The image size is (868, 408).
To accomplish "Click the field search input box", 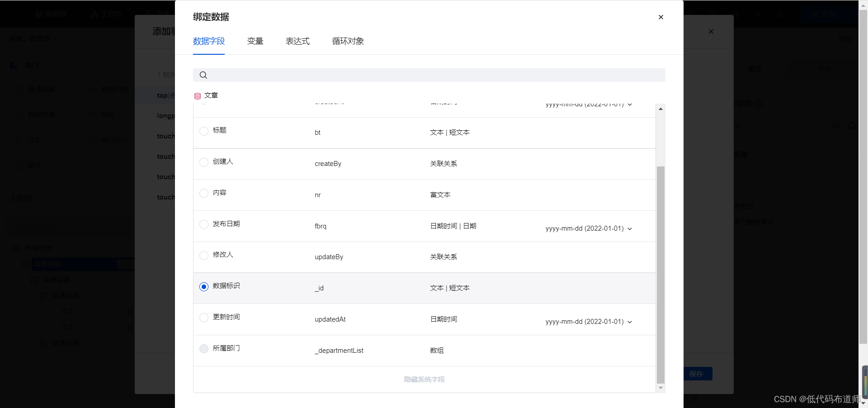I will tap(429, 75).
